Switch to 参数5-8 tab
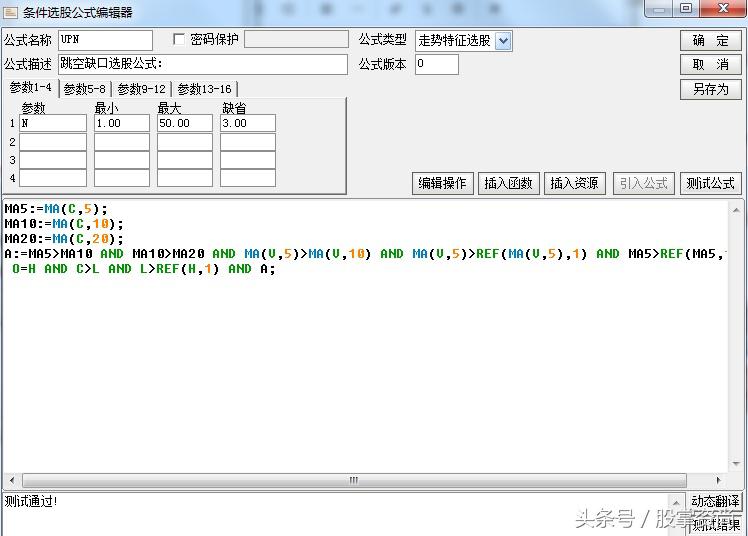Screen dimensions: 748x536 tap(84, 89)
